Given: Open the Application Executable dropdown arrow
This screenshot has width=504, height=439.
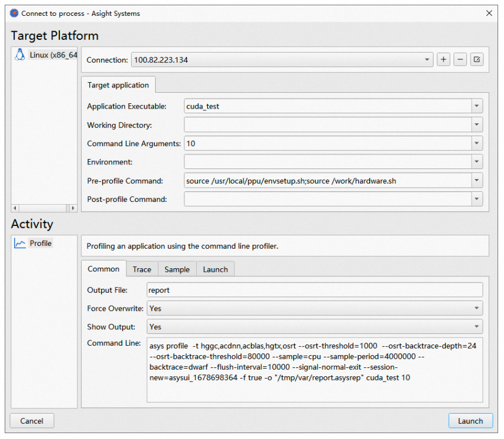Looking at the screenshot, I should tap(476, 106).
